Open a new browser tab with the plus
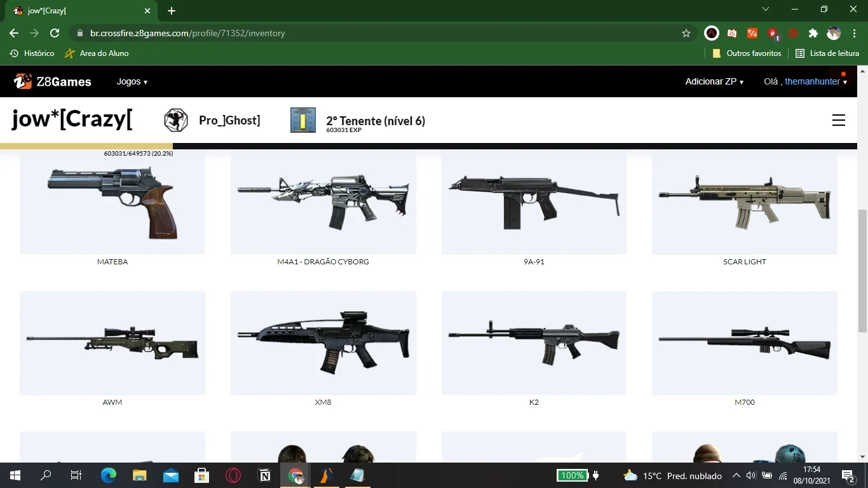This screenshot has height=488, width=868. tap(172, 11)
